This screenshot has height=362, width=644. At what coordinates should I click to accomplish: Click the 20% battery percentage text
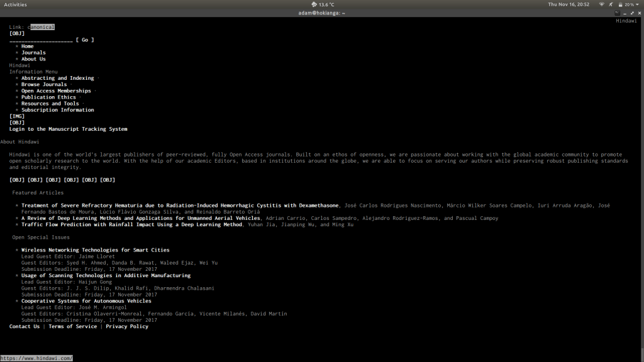point(629,4)
